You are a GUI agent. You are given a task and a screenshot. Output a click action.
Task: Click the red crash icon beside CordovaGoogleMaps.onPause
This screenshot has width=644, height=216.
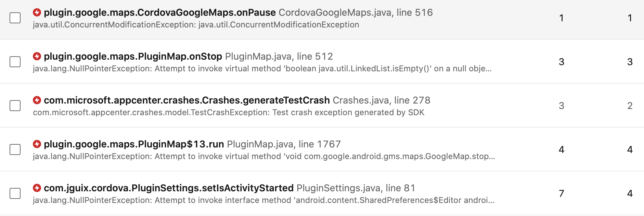pos(38,12)
